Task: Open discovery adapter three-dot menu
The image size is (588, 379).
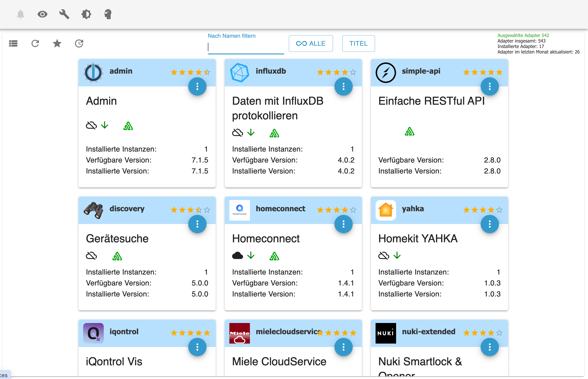Action: click(197, 224)
